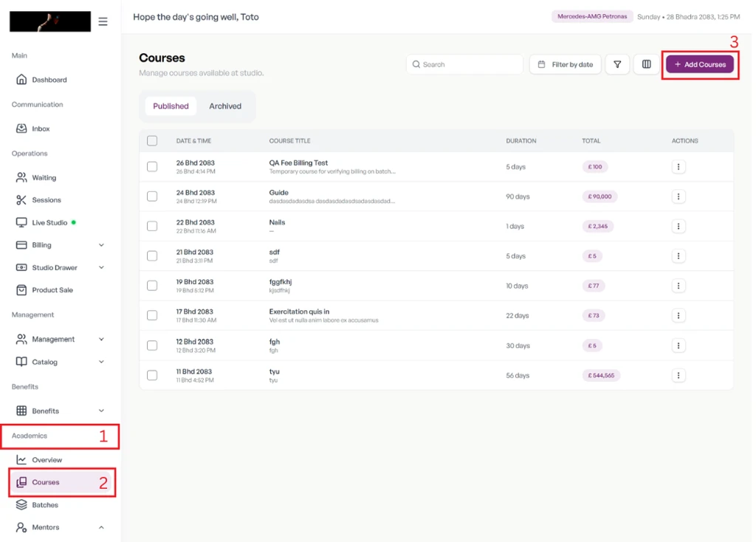Sort by TOTAL column header
The height and width of the screenshot is (542, 756).
pyautogui.click(x=591, y=141)
